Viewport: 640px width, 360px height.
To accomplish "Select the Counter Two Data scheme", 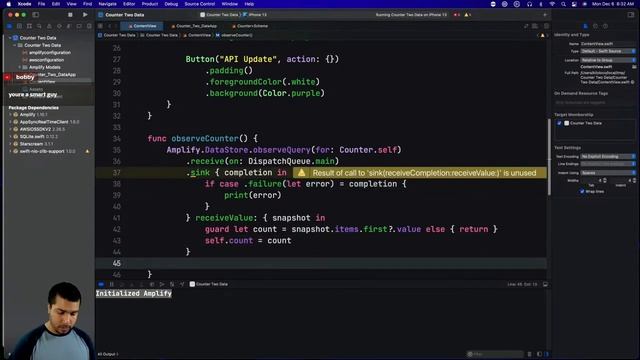I will (x=219, y=15).
